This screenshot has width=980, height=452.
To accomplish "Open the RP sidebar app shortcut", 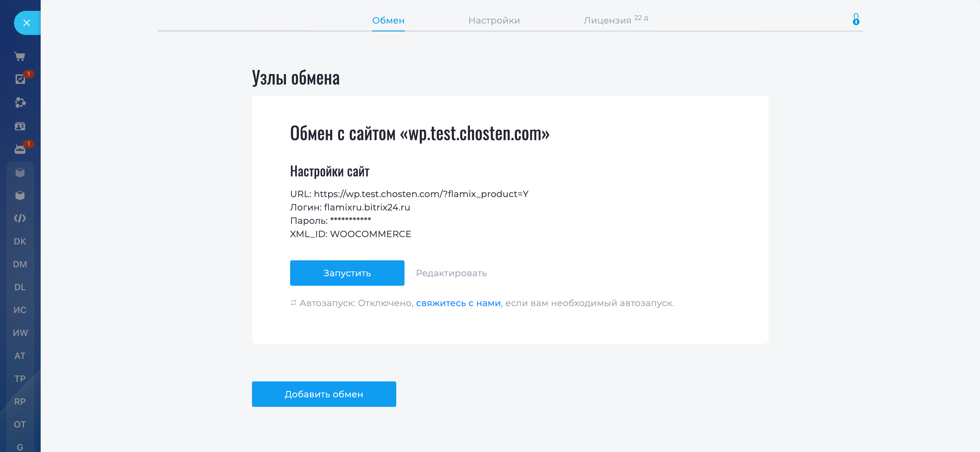I will [20, 401].
